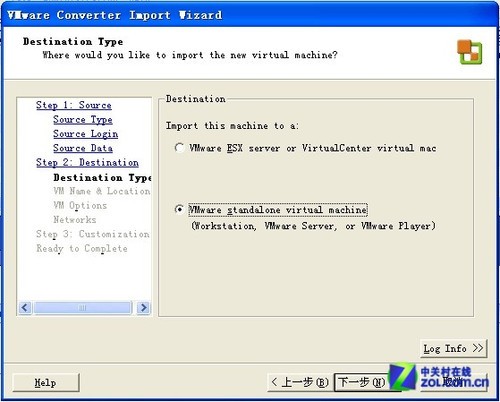
Task: Click the Workstation, VMware Server, or Player text
Action: [x=313, y=226]
